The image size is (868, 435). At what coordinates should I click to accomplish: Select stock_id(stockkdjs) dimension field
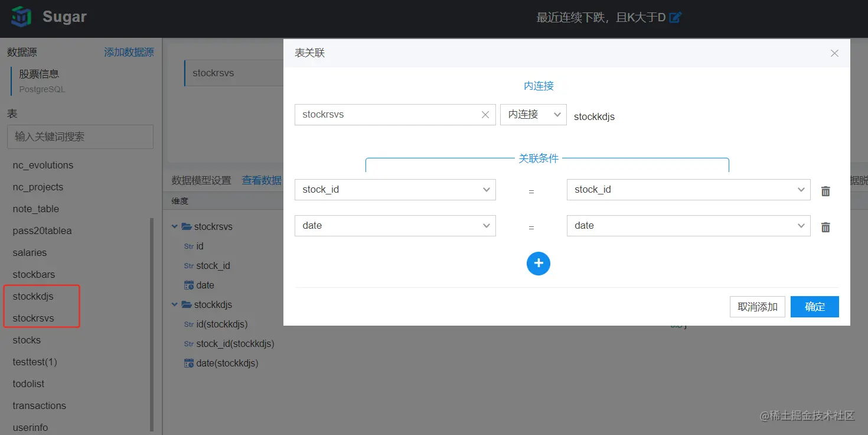tap(235, 344)
